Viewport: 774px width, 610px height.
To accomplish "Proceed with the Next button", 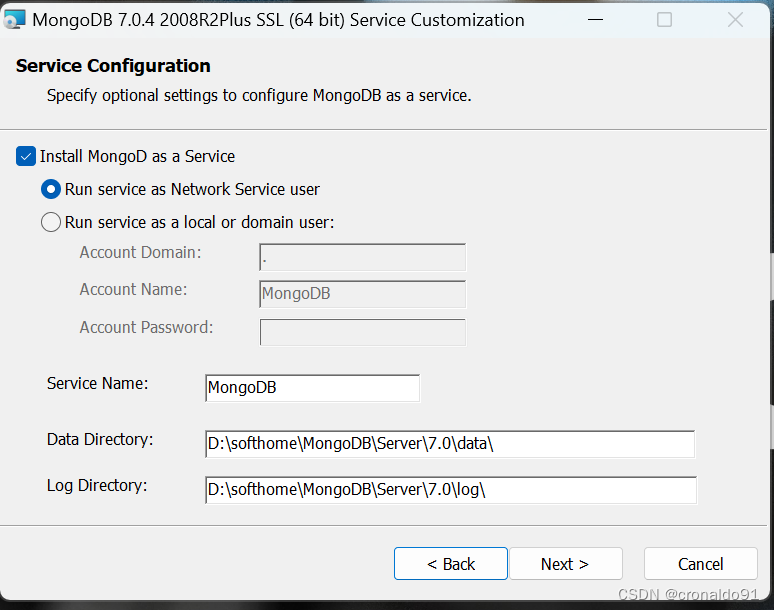I will tap(566, 564).
